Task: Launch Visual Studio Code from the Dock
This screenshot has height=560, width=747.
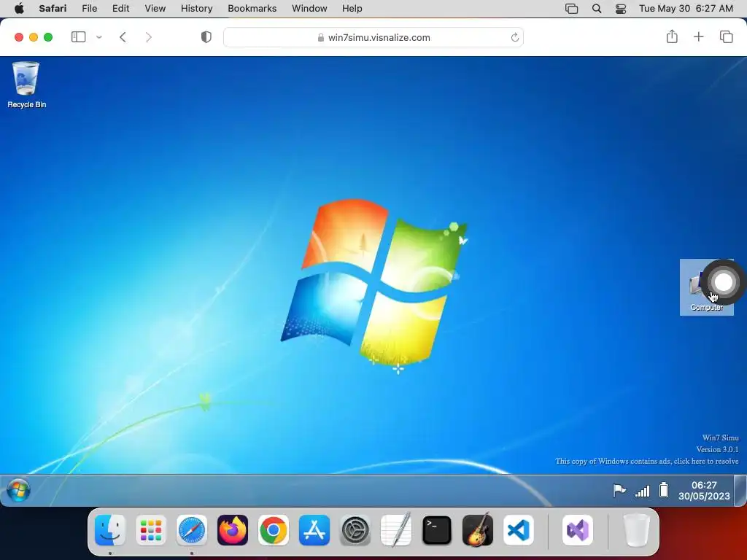Action: (x=519, y=530)
